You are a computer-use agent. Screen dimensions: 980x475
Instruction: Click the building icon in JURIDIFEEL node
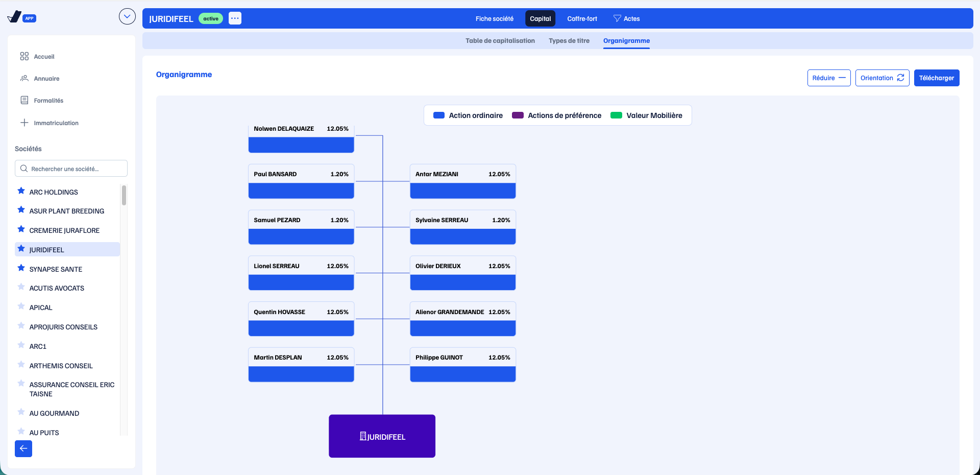point(363,436)
